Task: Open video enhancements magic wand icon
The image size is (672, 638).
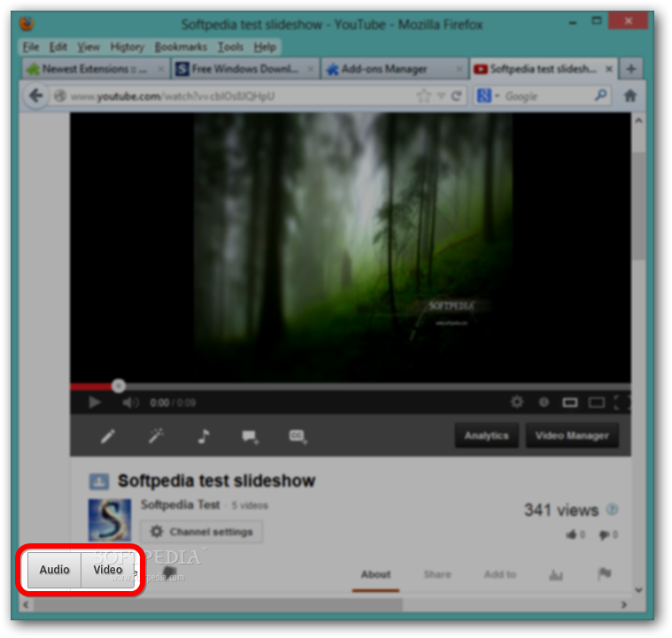Action: pyautogui.click(x=156, y=435)
